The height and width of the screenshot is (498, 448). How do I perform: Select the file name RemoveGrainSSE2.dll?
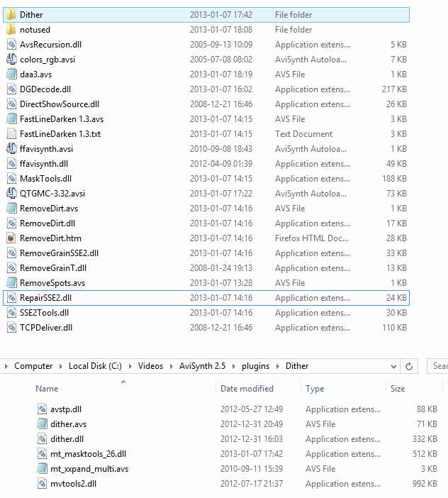click(59, 253)
